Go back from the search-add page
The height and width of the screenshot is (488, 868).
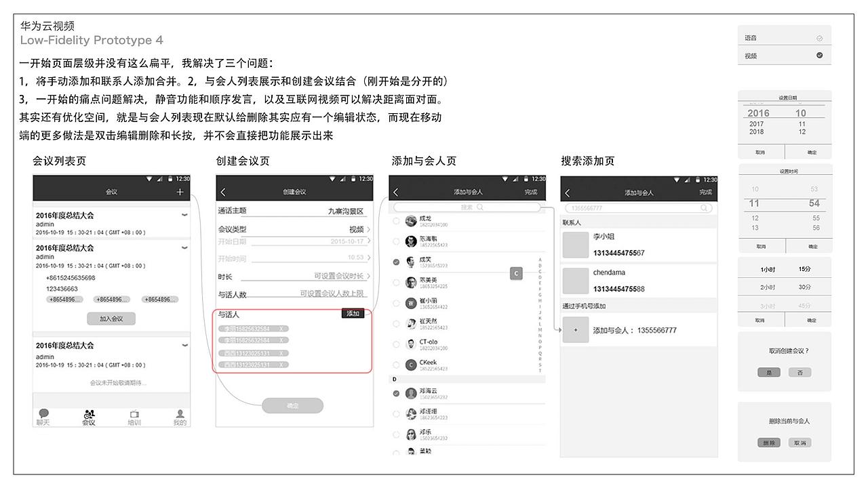coord(568,193)
